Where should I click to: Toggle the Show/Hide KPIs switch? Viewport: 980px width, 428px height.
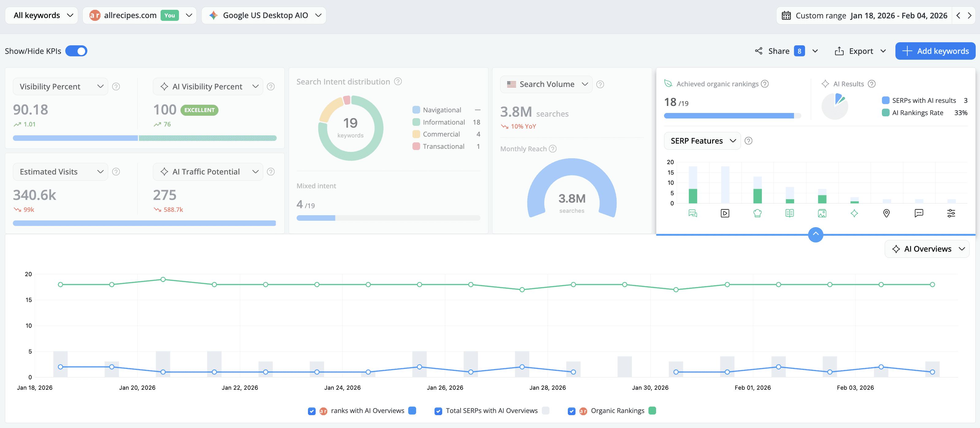[76, 51]
